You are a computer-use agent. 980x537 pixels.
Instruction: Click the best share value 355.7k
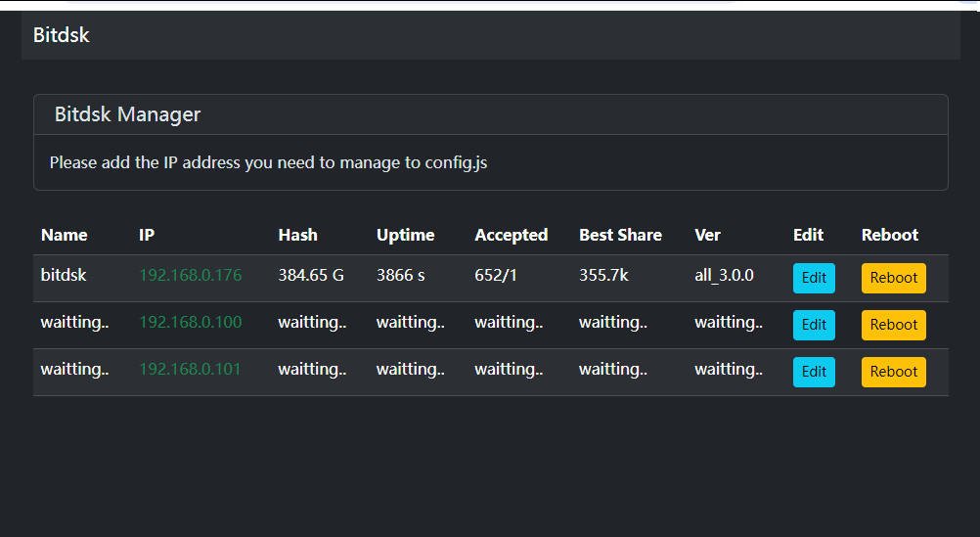(x=603, y=275)
